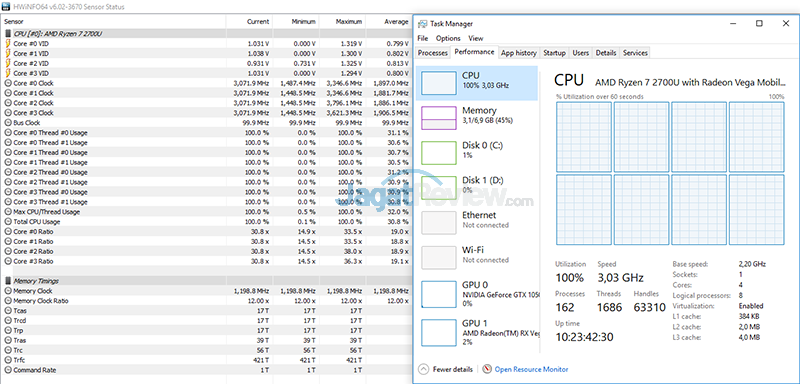Click the Minimum column header in HWiNFO
The height and width of the screenshot is (384, 800).
[296, 22]
